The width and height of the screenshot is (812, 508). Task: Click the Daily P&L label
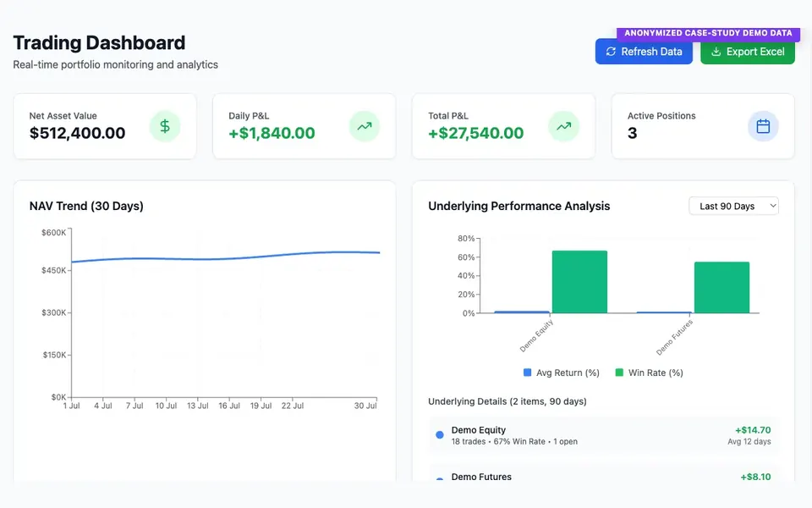pos(249,116)
